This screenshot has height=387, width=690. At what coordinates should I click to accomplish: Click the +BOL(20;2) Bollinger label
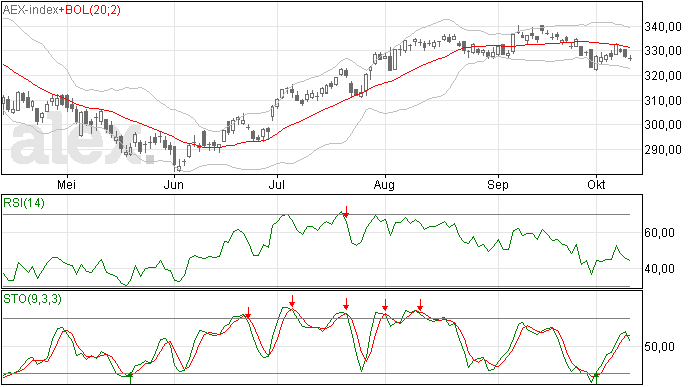(x=90, y=10)
